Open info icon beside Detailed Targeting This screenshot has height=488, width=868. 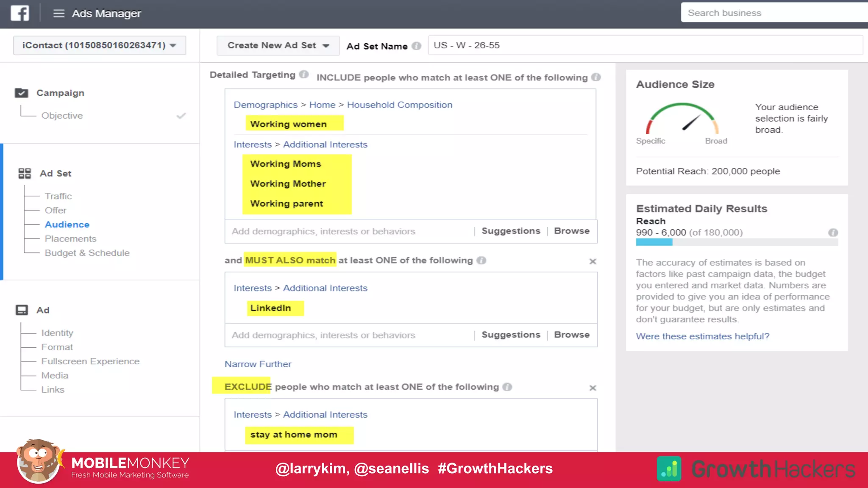(x=303, y=75)
